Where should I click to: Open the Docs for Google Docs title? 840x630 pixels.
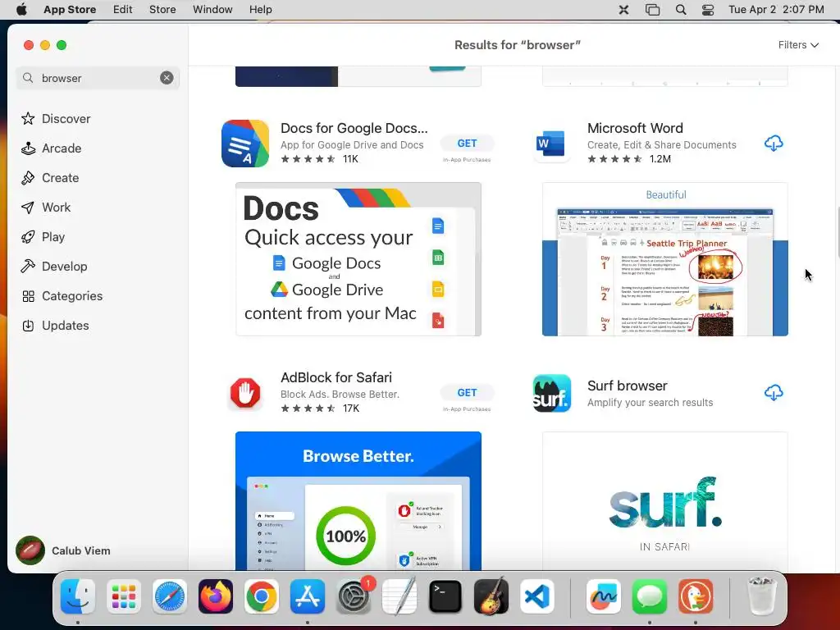(x=354, y=129)
